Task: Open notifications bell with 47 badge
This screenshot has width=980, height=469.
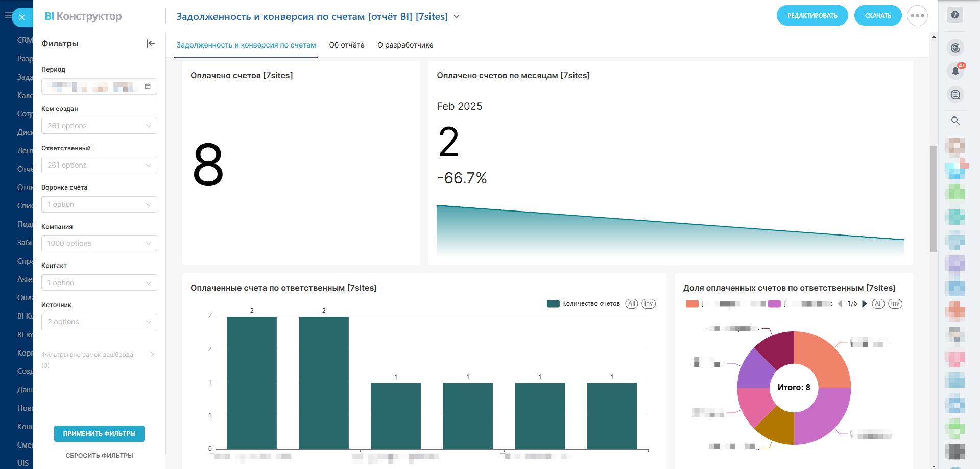Action: point(955,71)
